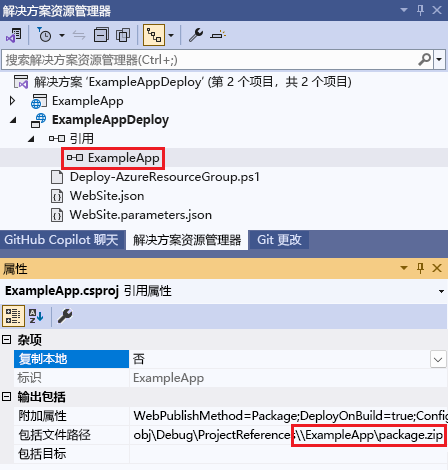Select the 引用 references folder

82,138
